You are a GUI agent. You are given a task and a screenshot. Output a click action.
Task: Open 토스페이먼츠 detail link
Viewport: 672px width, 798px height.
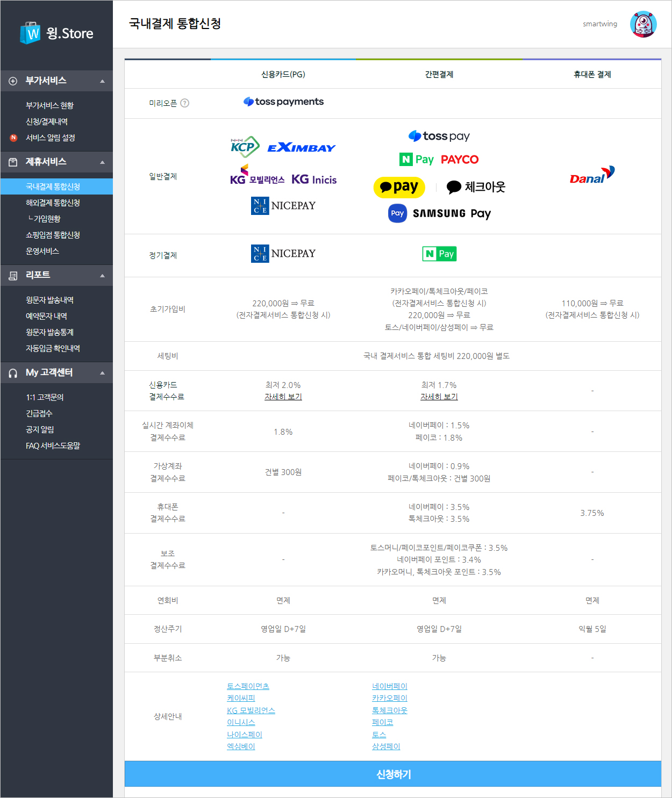click(x=248, y=686)
